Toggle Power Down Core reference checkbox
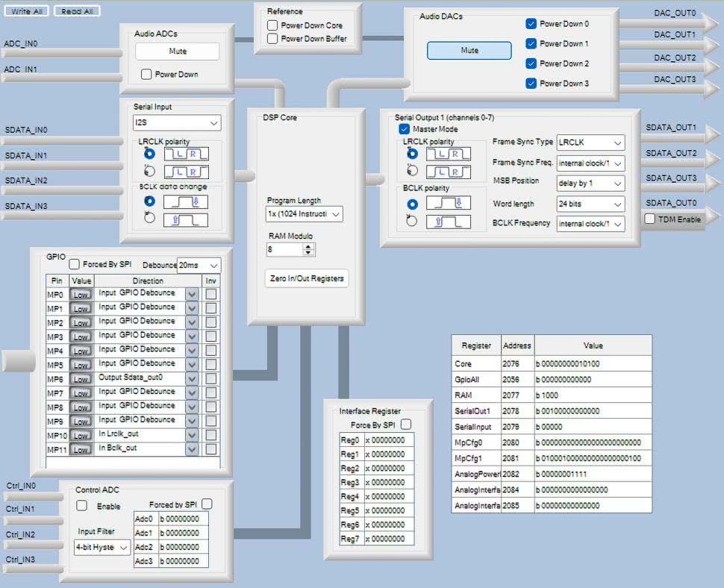724x588 pixels. coord(272,25)
